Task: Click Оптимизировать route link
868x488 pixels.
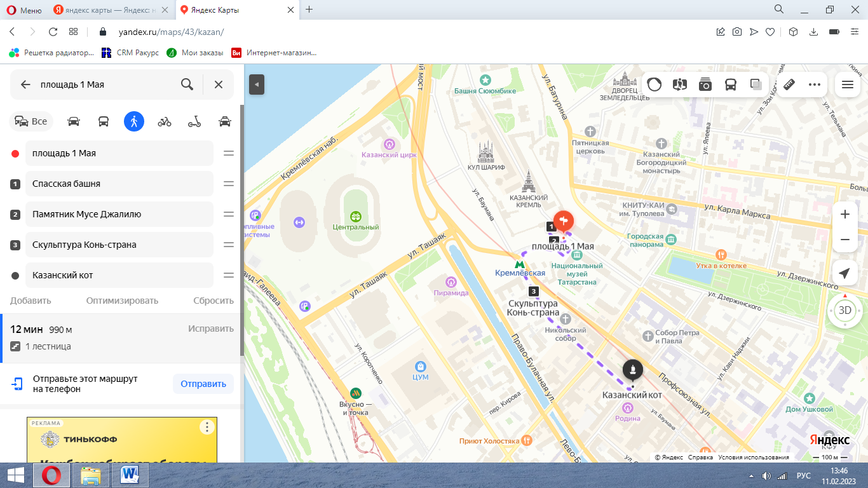Action: pos(122,301)
